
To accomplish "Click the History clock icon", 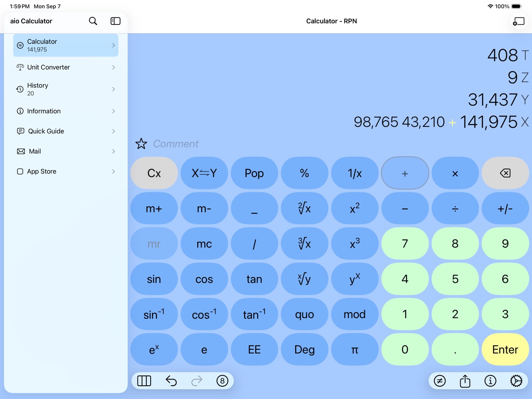I will pos(20,89).
